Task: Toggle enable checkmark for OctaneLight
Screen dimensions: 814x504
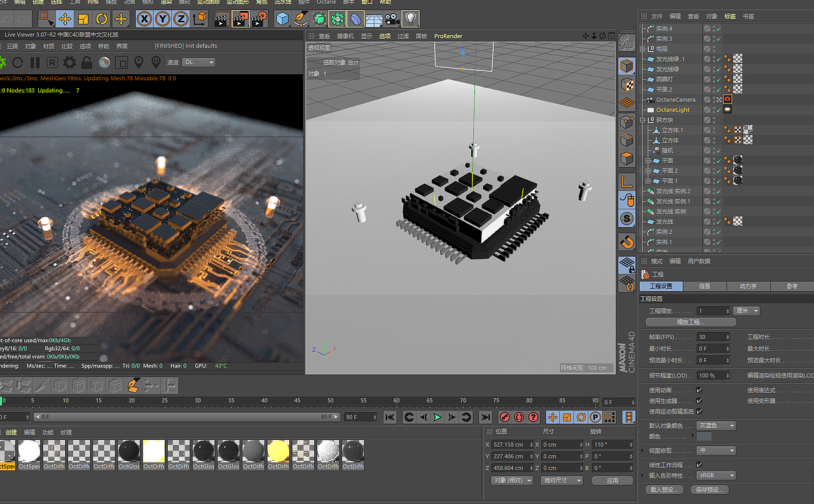Action: (x=717, y=110)
